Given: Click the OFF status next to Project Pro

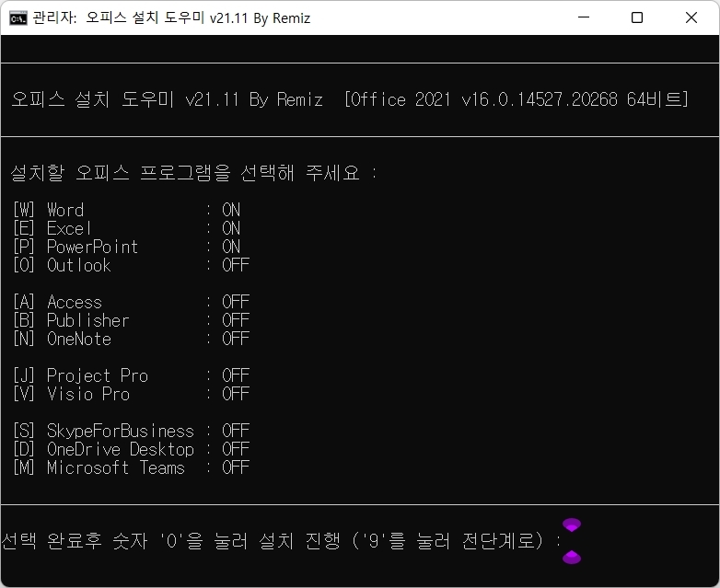Looking at the screenshot, I should (236, 375).
